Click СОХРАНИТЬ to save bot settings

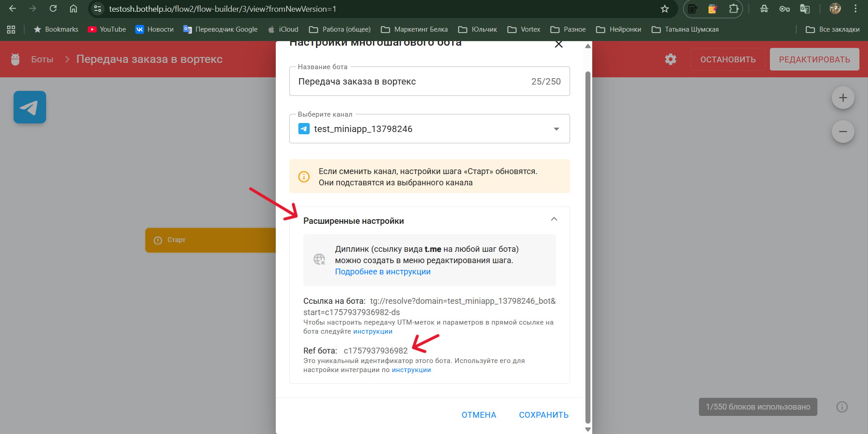click(544, 415)
